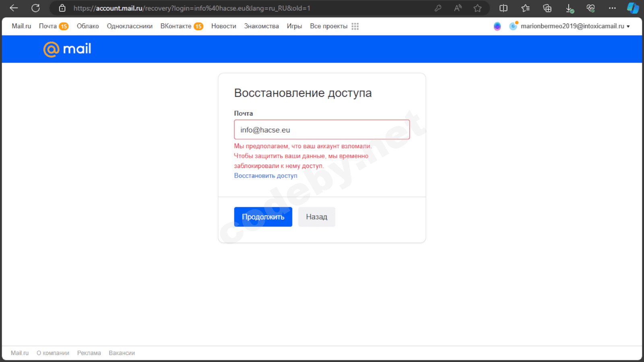Click the Продолжить button
This screenshot has width=644, height=362.
(x=263, y=217)
